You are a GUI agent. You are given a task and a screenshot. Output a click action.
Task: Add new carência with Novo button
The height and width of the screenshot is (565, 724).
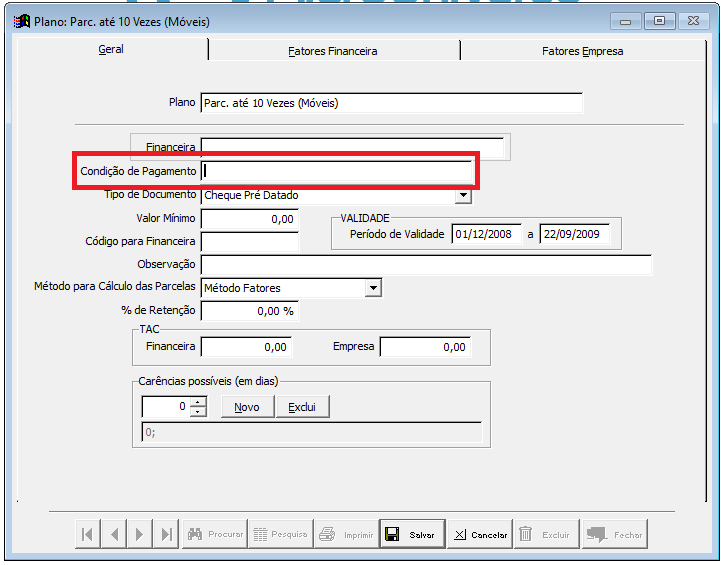[247, 407]
